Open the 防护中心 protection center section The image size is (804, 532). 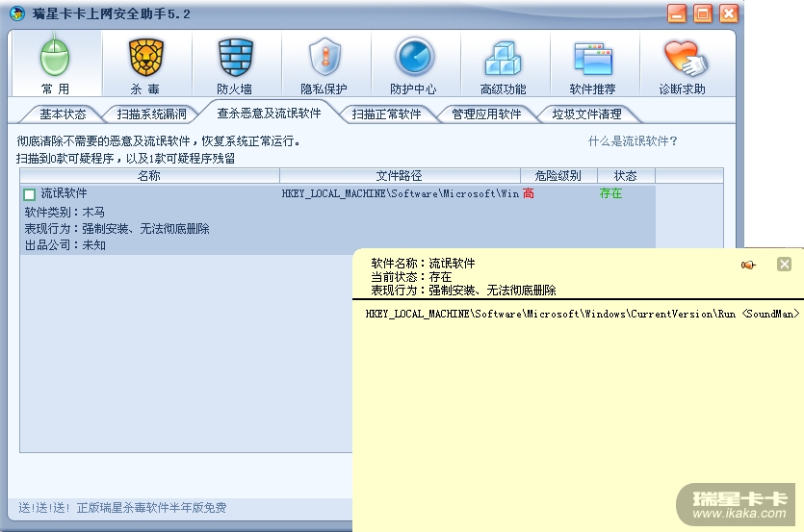click(x=414, y=63)
